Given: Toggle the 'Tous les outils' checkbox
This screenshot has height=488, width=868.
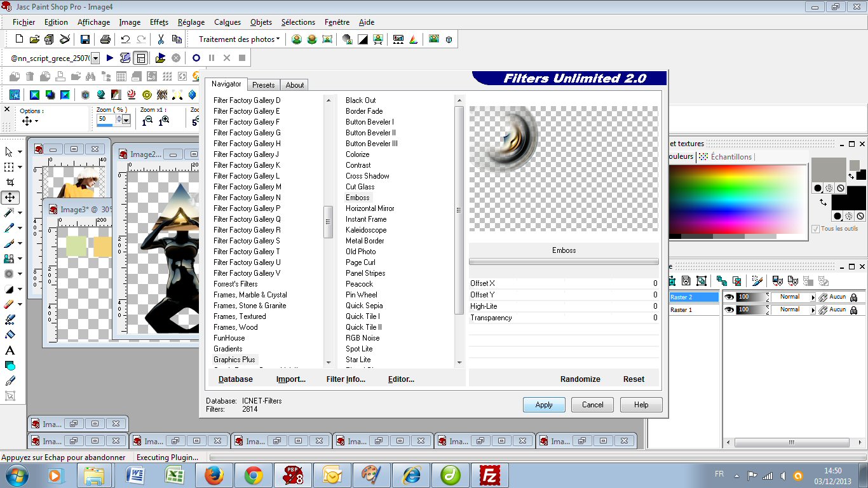Looking at the screenshot, I should 815,229.
